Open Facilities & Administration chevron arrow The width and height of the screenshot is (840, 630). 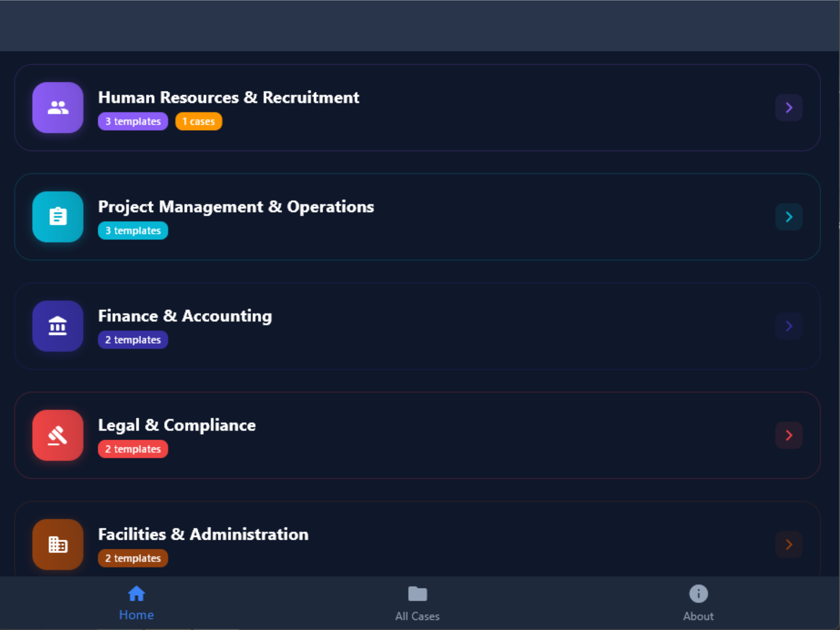(x=789, y=544)
